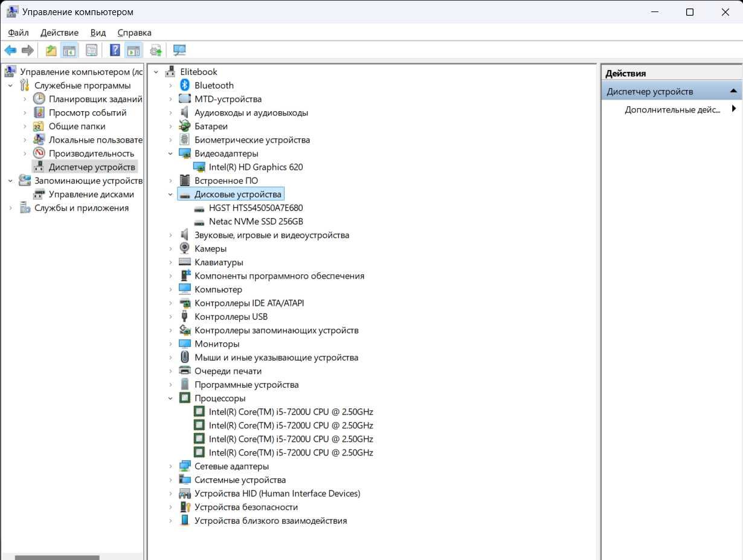
Task: Open Help with the question mark icon
Action: (x=115, y=51)
